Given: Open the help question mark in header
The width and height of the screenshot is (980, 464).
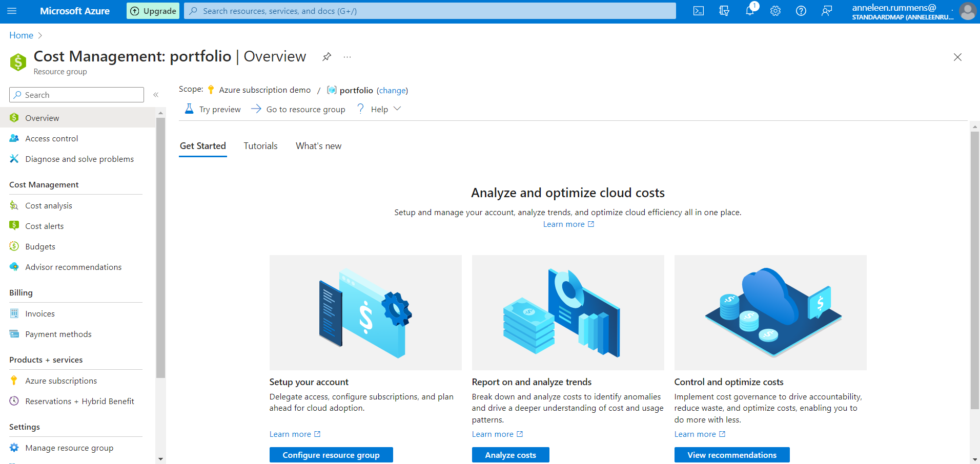Looking at the screenshot, I should coord(801,11).
